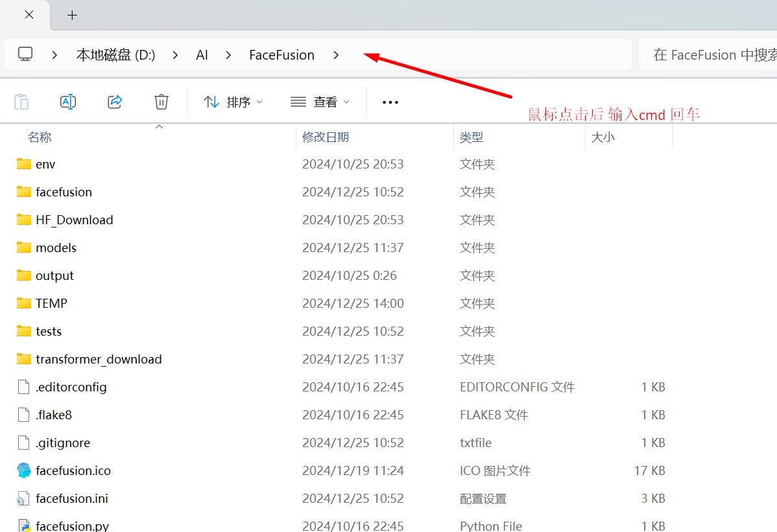The height and width of the screenshot is (532, 777).
Task: Click the transformer_download folder icon
Action: (x=24, y=359)
